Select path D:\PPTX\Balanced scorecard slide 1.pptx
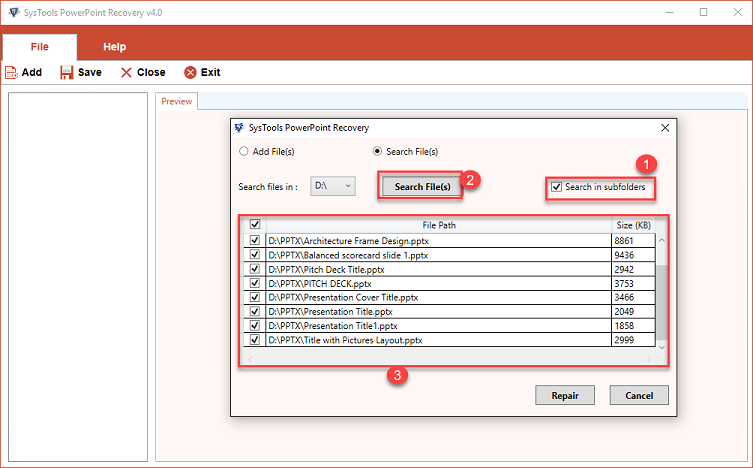The width and height of the screenshot is (753, 468). [x=348, y=255]
